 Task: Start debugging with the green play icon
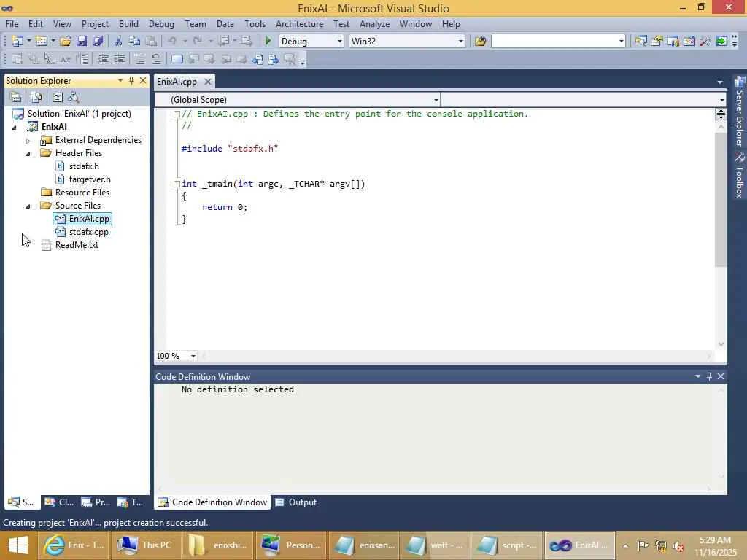click(x=268, y=42)
